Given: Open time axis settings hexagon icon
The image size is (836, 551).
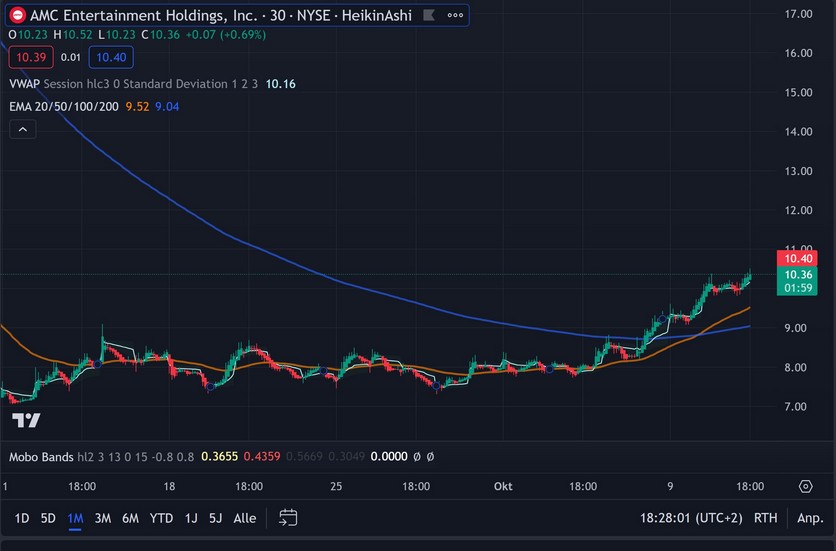Looking at the screenshot, I should pos(806,486).
